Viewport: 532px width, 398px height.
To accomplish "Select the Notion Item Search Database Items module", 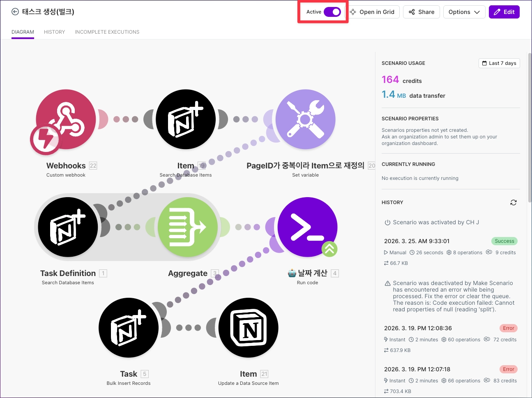I will [186, 120].
